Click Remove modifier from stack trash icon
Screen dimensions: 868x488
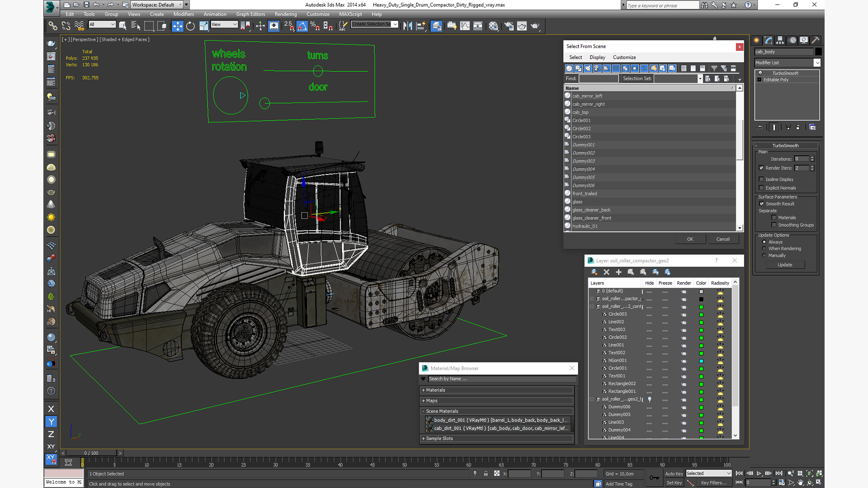[798, 127]
